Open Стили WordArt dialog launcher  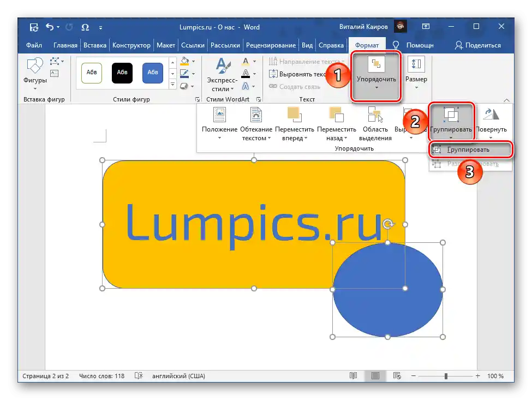click(259, 99)
